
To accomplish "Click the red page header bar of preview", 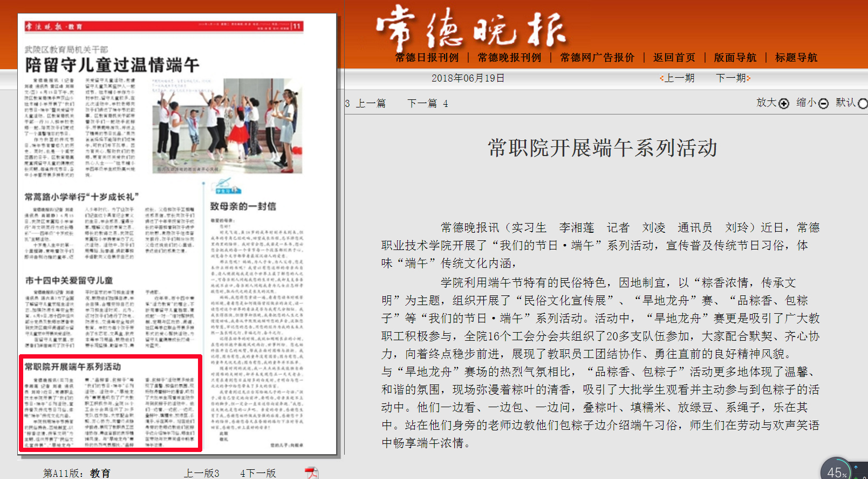I will (164, 26).
